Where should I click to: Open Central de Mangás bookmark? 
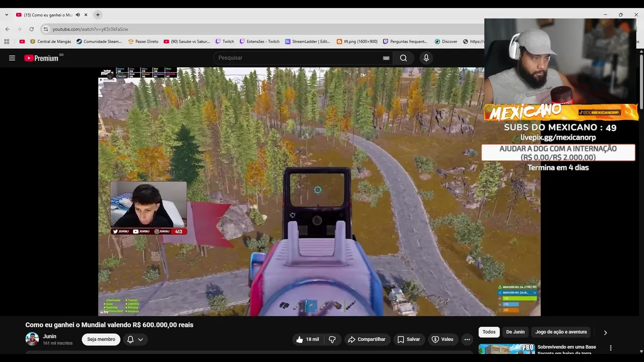[50, 41]
